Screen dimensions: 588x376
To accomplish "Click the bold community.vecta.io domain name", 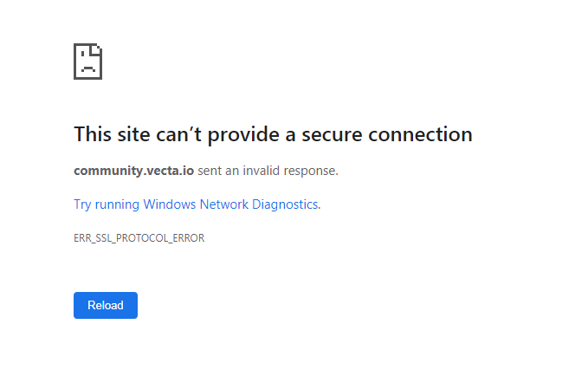I will pos(134,171).
